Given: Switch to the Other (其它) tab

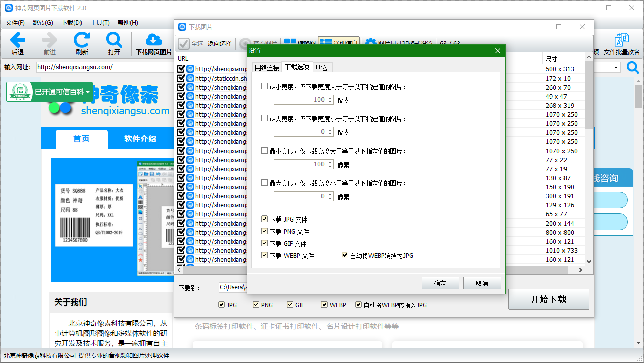Looking at the screenshot, I should pos(321,68).
